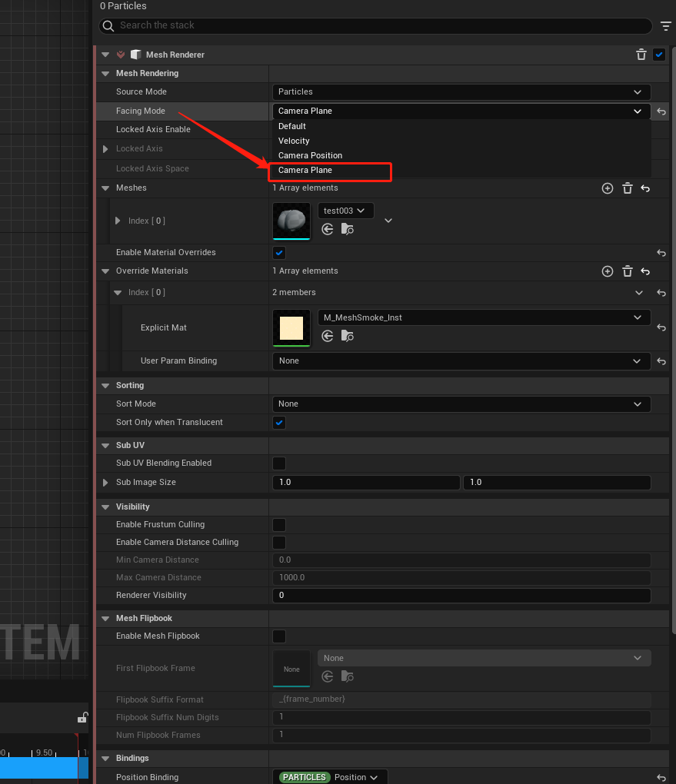This screenshot has height=784, width=676.
Task: Browse to test003 mesh in Content Browser
Action: (348, 229)
